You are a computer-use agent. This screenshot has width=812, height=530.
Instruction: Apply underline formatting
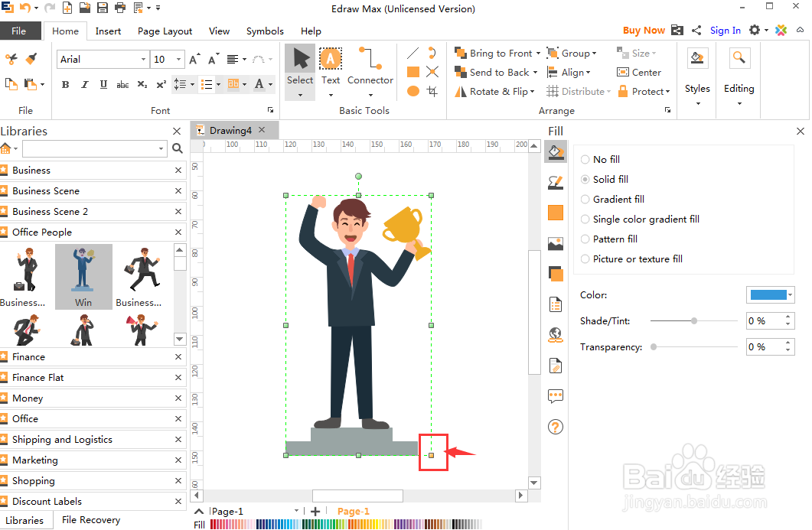[103, 84]
